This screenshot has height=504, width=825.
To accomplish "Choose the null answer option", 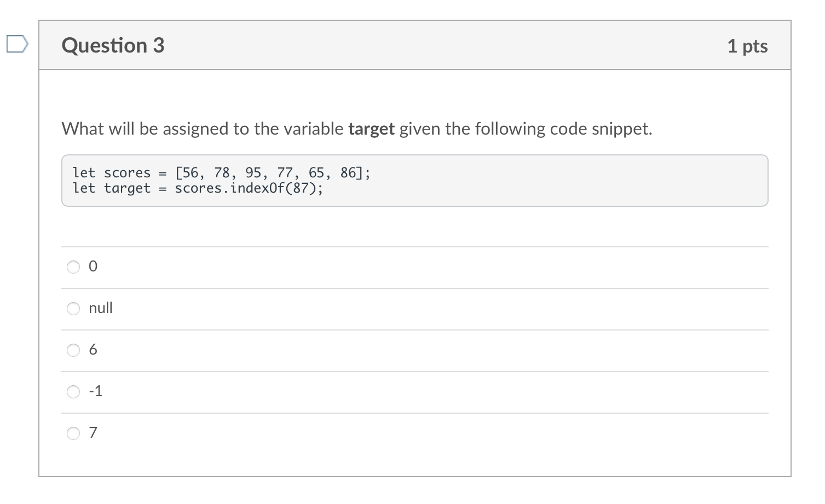I will coord(73,309).
